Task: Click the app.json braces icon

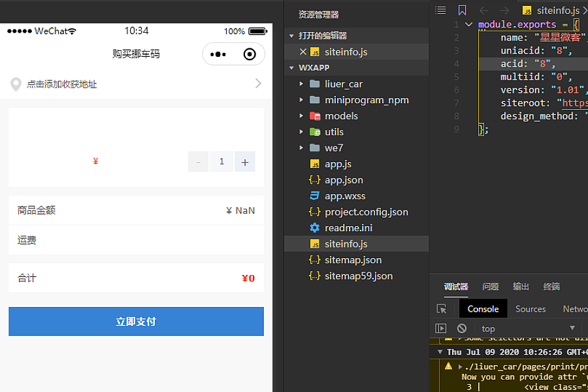Action: (x=315, y=180)
